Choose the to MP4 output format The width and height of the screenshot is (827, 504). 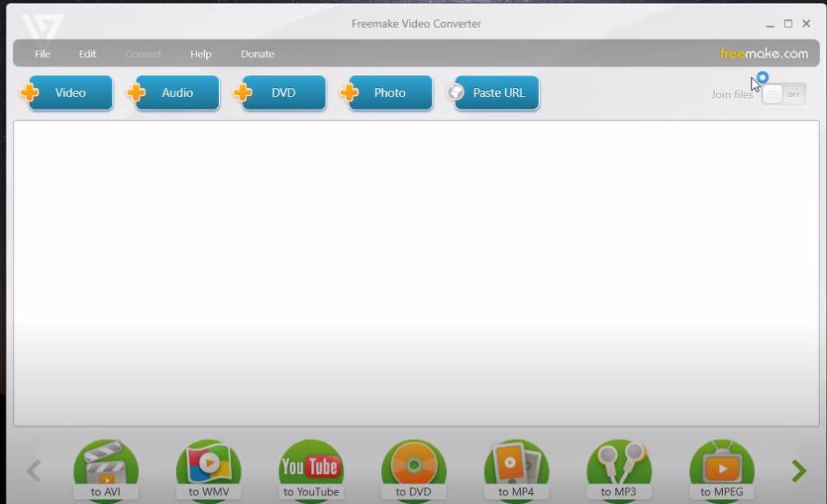[516, 470]
